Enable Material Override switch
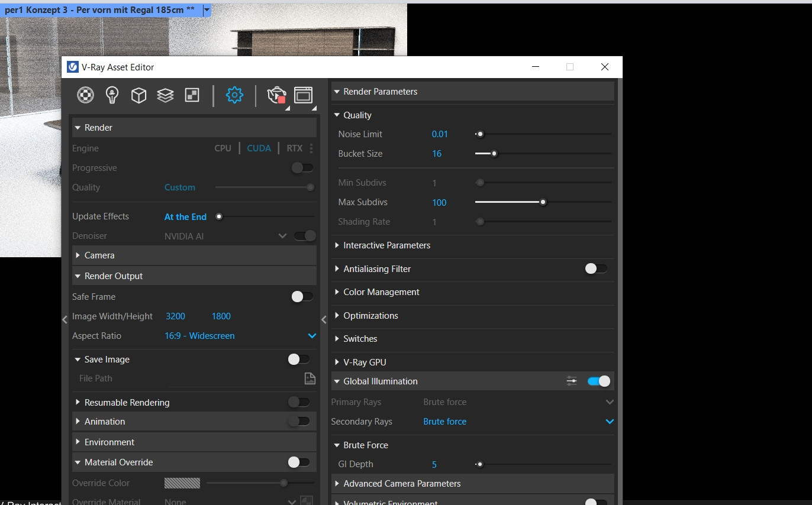Screen dimensions: 812x505 (x=298, y=462)
